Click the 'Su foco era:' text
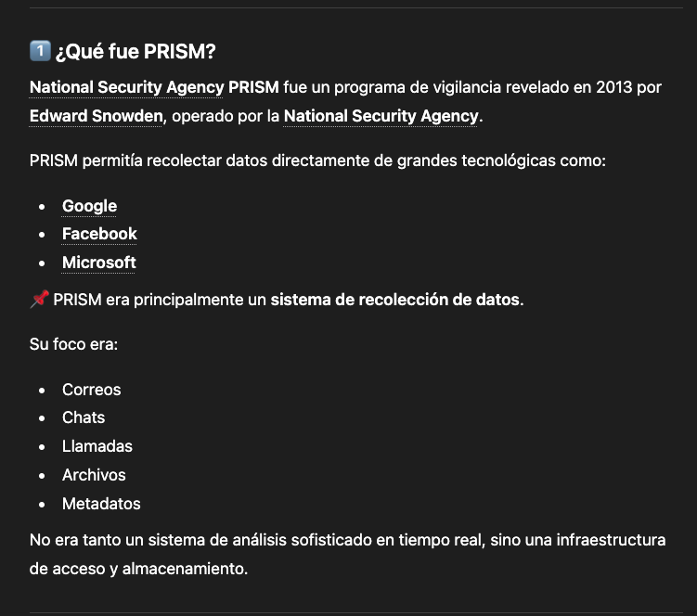The height and width of the screenshot is (616, 697). tap(73, 344)
